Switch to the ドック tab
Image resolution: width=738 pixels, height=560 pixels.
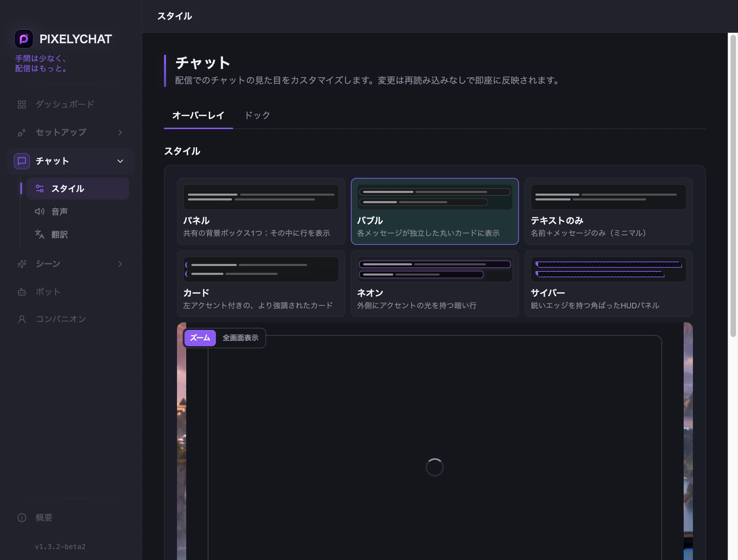pyautogui.click(x=257, y=116)
